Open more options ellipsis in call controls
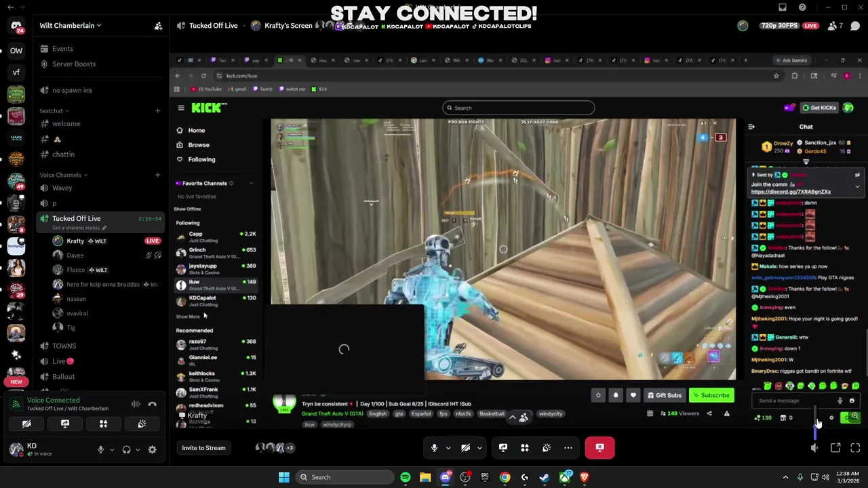Screen dimensions: 868x488 pos(568,447)
